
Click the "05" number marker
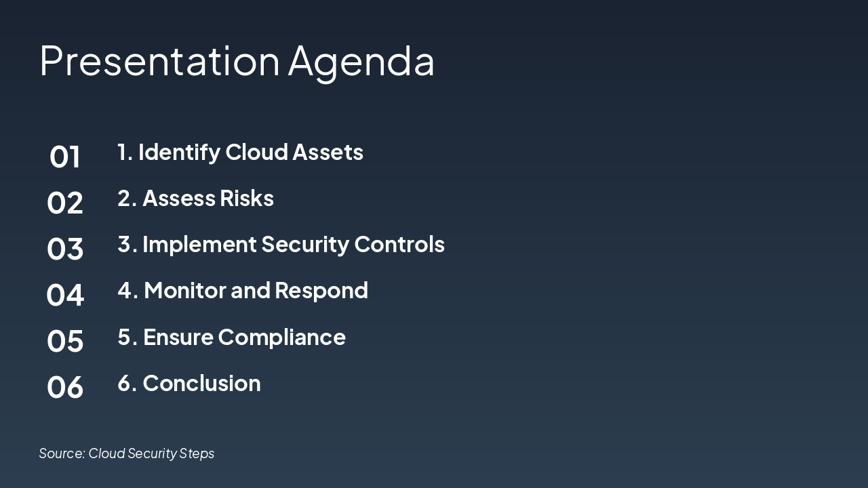(x=64, y=341)
